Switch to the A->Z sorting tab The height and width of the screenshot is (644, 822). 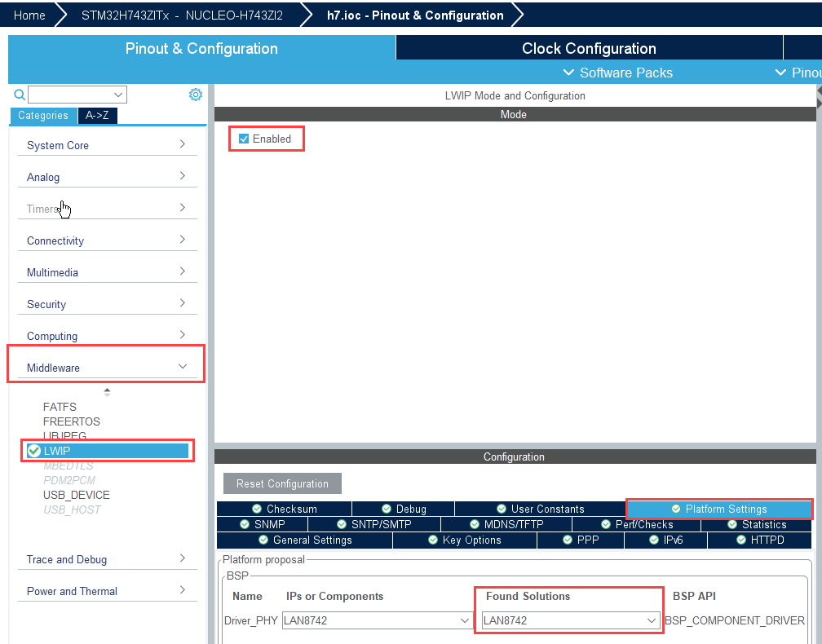(x=98, y=115)
